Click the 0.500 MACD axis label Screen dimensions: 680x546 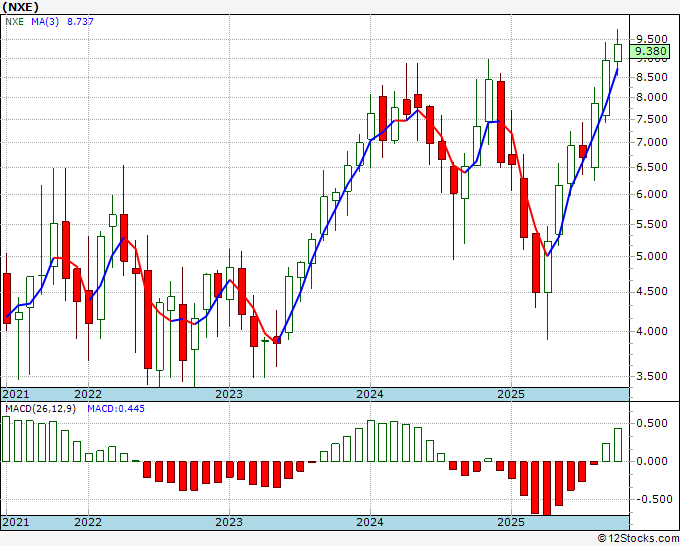[x=651, y=423]
